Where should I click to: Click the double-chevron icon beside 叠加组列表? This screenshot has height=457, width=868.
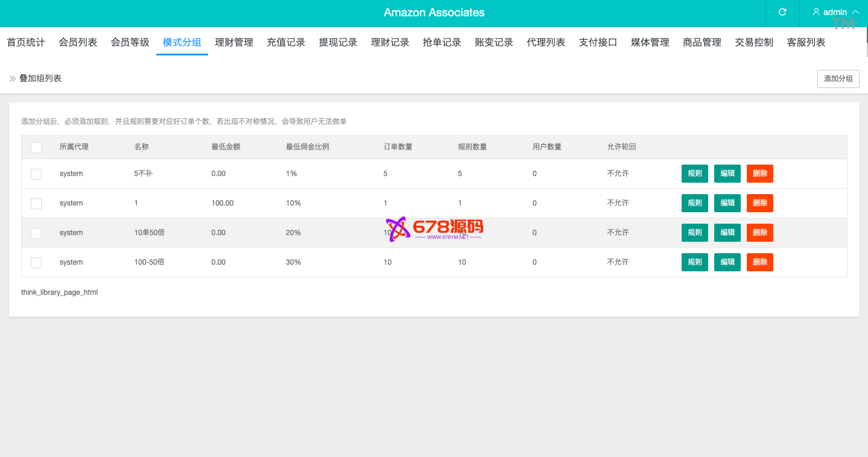point(12,78)
